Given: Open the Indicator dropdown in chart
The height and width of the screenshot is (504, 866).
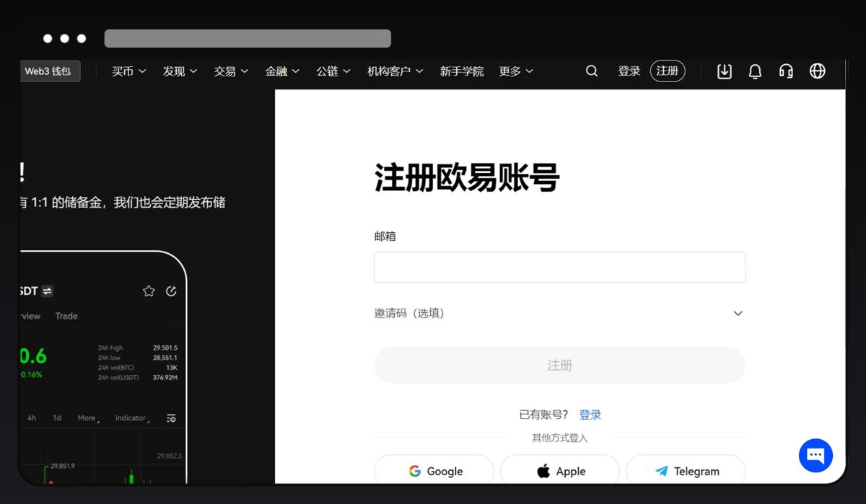Looking at the screenshot, I should (x=133, y=418).
